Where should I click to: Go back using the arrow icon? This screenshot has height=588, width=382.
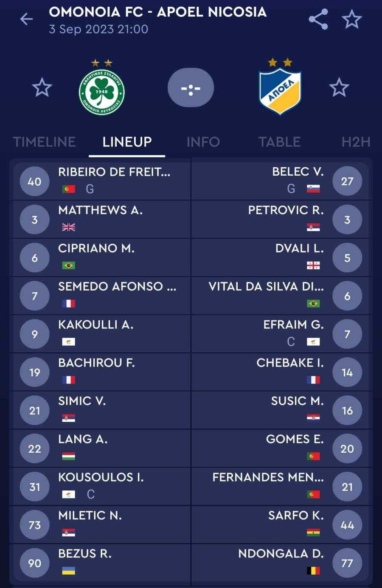tap(26, 19)
